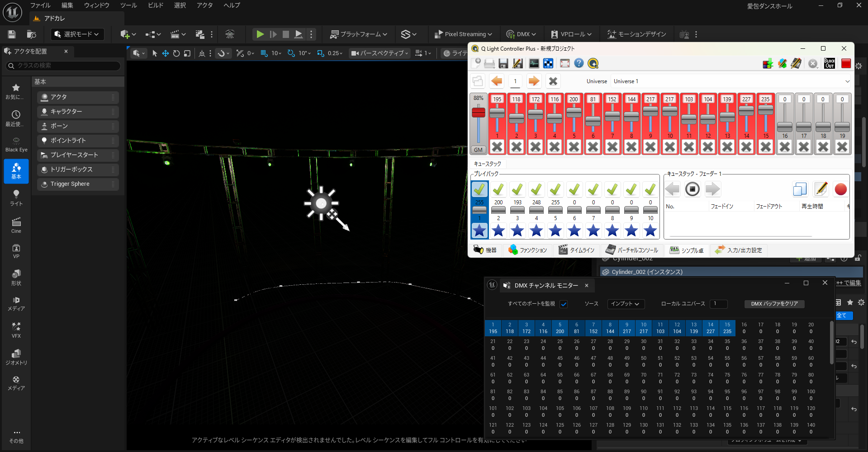Open the 選択モード dropdown
Screen dimensions: 868x452
coord(77,34)
